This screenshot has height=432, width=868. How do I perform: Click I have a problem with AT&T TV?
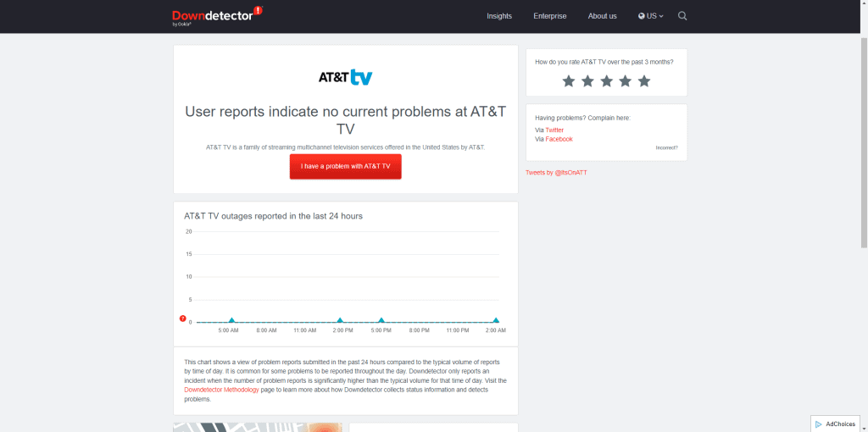(346, 167)
